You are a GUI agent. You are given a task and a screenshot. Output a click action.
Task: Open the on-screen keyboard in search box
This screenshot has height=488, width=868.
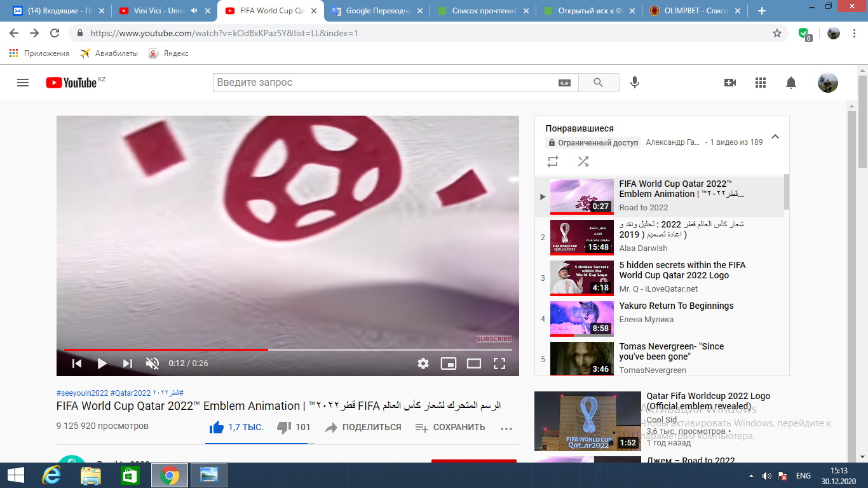coord(564,83)
